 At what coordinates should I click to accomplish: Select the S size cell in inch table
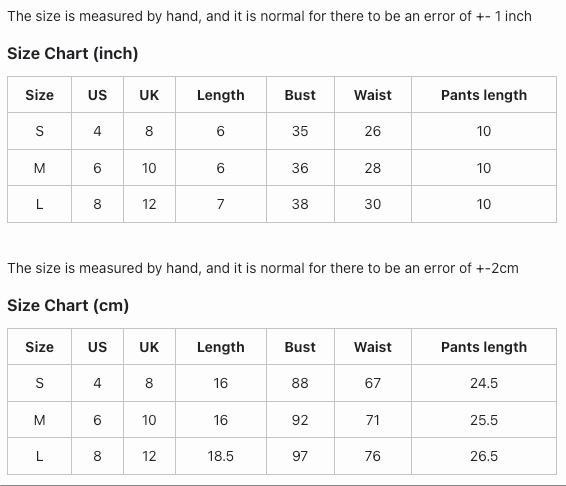39,131
